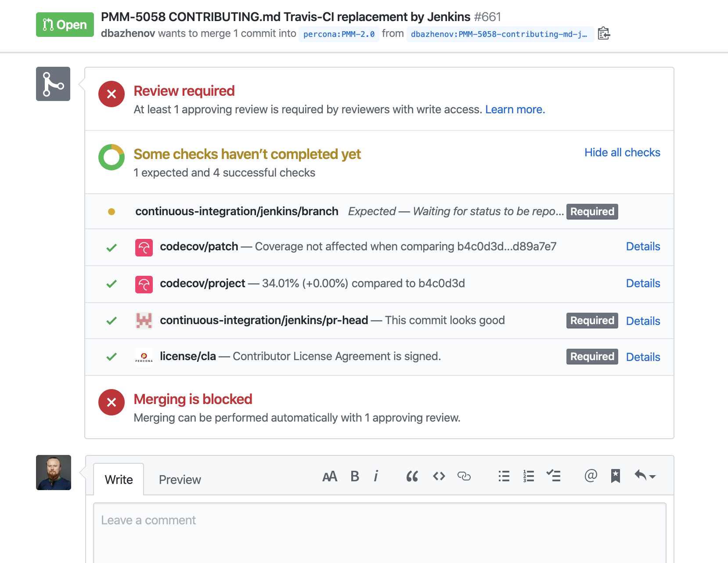
Task: Open Details for codecov/patch check
Action: (x=643, y=246)
